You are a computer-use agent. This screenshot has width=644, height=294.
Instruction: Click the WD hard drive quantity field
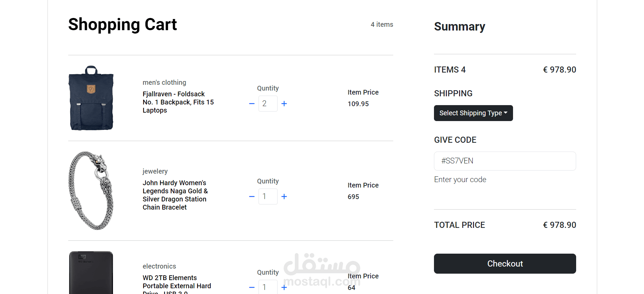[268, 287]
